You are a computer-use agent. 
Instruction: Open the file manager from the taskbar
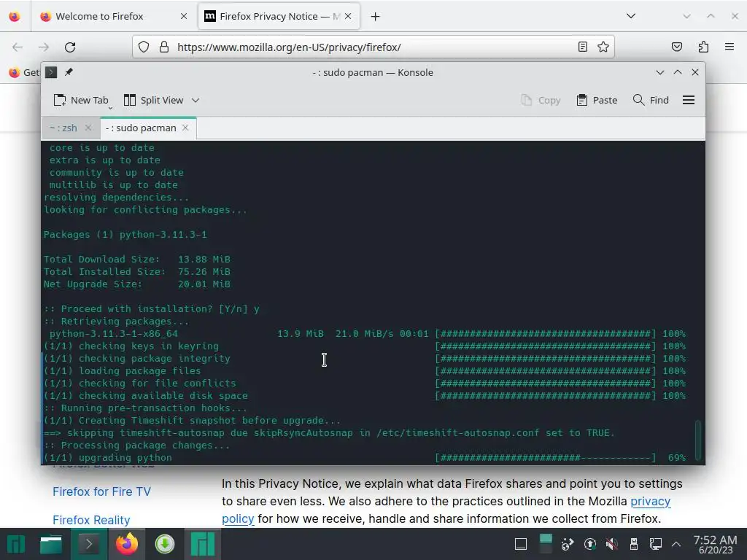point(51,544)
